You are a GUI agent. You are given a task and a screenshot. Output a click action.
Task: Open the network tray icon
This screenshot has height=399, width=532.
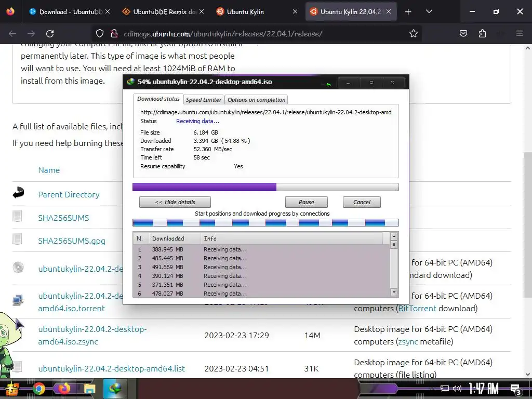[x=445, y=389]
